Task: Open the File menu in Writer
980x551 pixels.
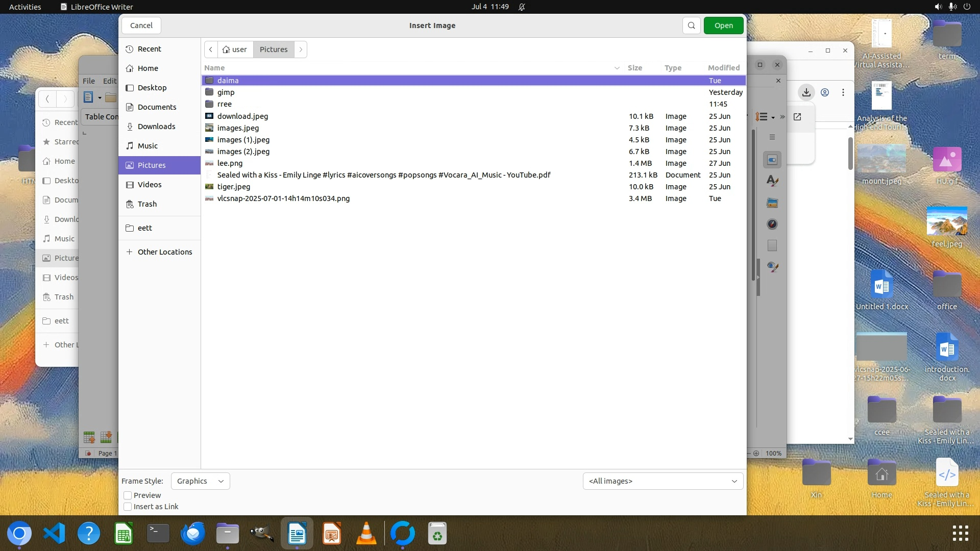Action: (x=89, y=81)
